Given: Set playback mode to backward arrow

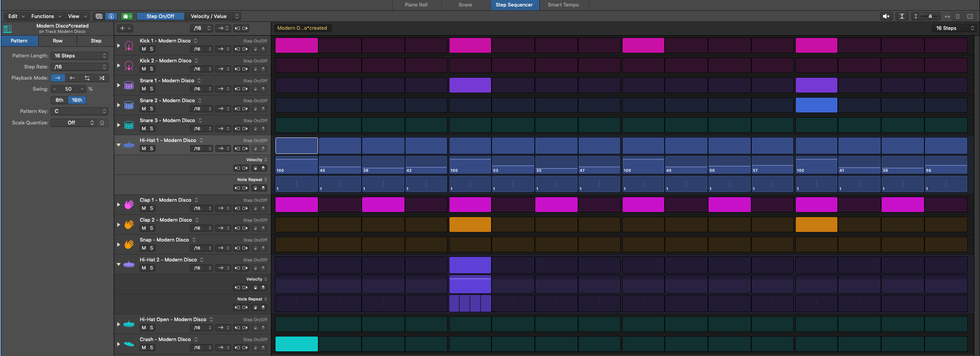Looking at the screenshot, I should [72, 78].
